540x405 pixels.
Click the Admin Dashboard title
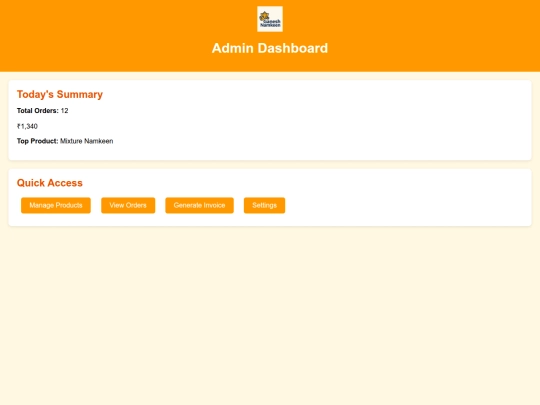pyautogui.click(x=270, y=48)
